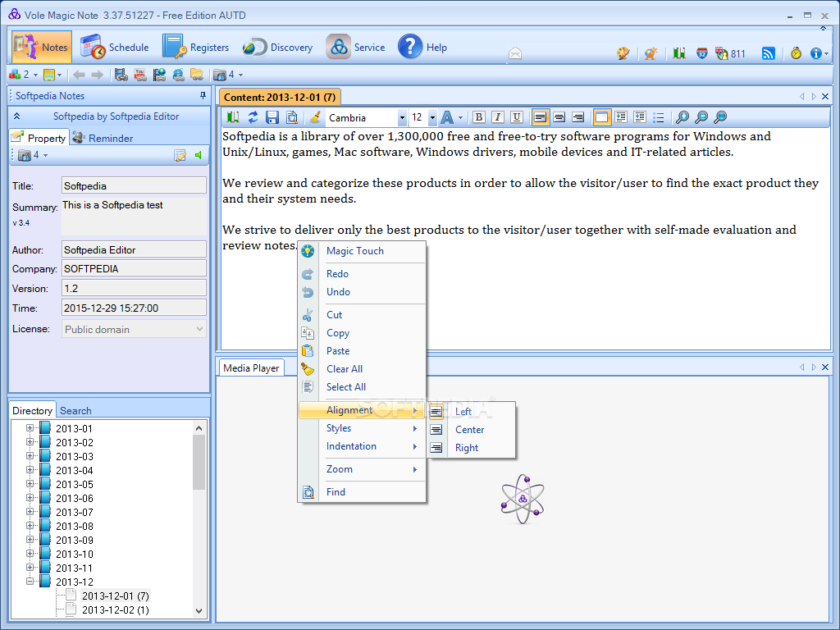Click zoom out magnifier icon
Viewport: 840px width, 630px height.
coord(701,117)
